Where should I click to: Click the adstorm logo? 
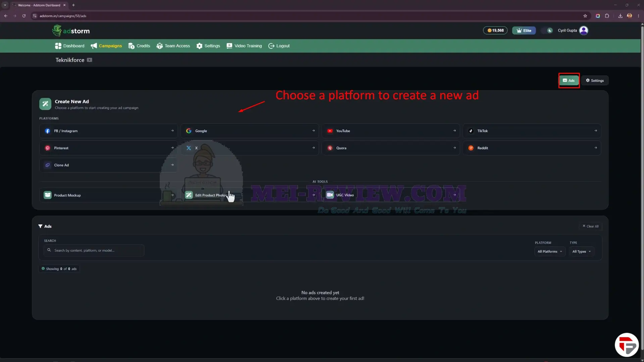coord(71,31)
